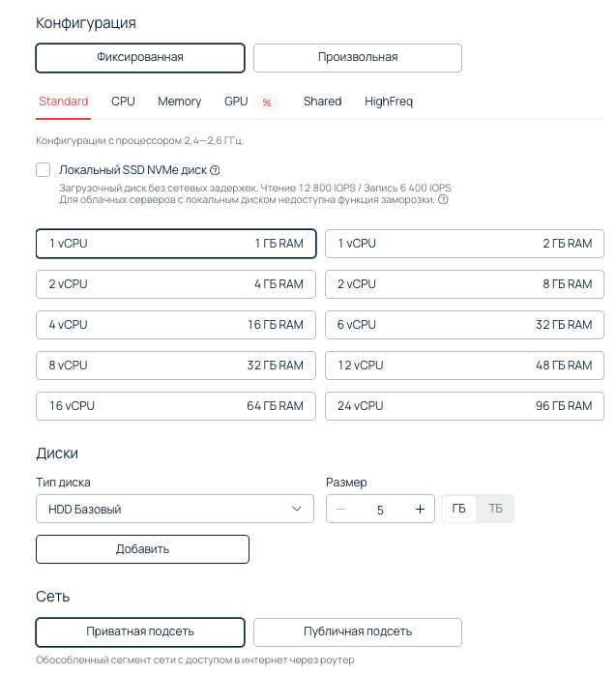Expand disk type list via chevron arrow
This screenshot has width=616, height=674.
297,509
